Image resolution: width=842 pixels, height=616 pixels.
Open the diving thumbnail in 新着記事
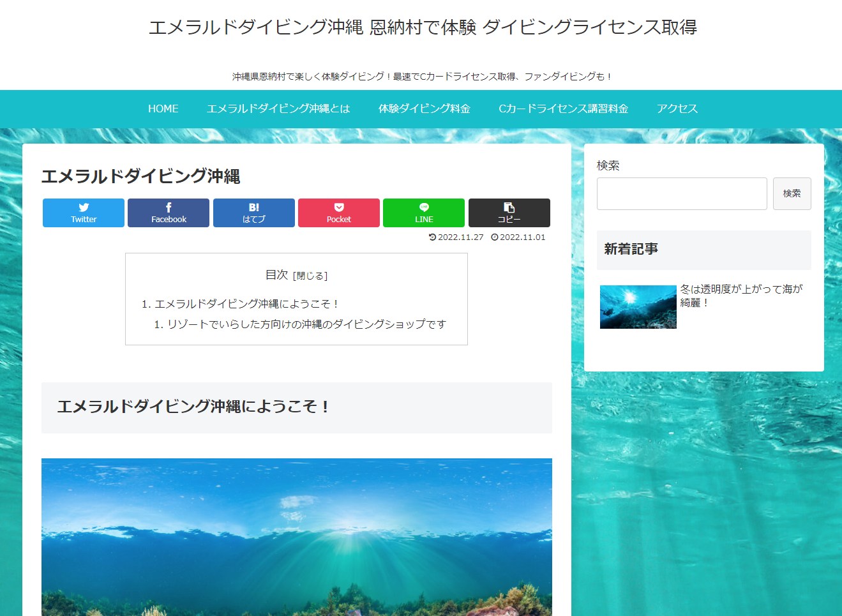pyautogui.click(x=638, y=307)
